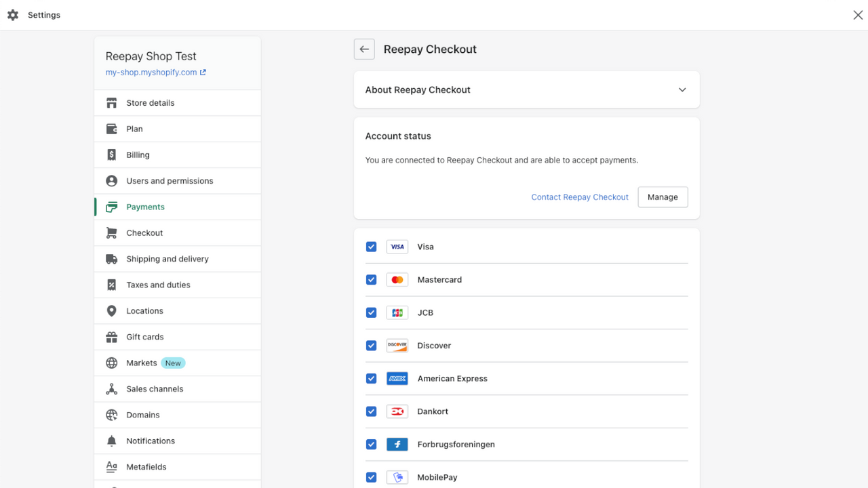
Task: Uncheck the Dankort checkbox
Action: pyautogui.click(x=371, y=411)
